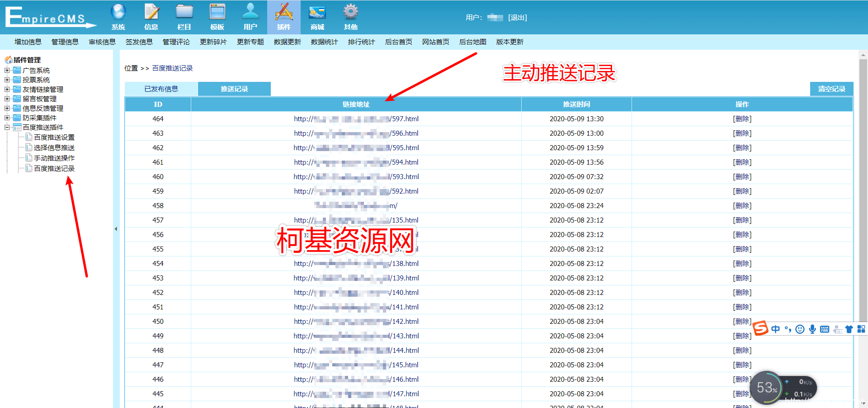868x408 pixels.
Task: Open the 增加信息 menu item
Action: [x=28, y=42]
